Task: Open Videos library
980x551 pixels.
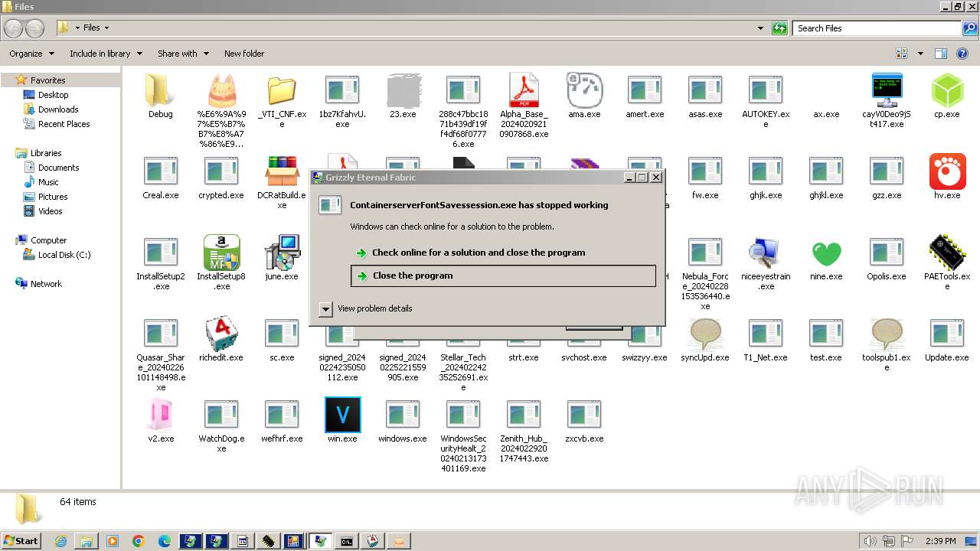Action: [50, 211]
